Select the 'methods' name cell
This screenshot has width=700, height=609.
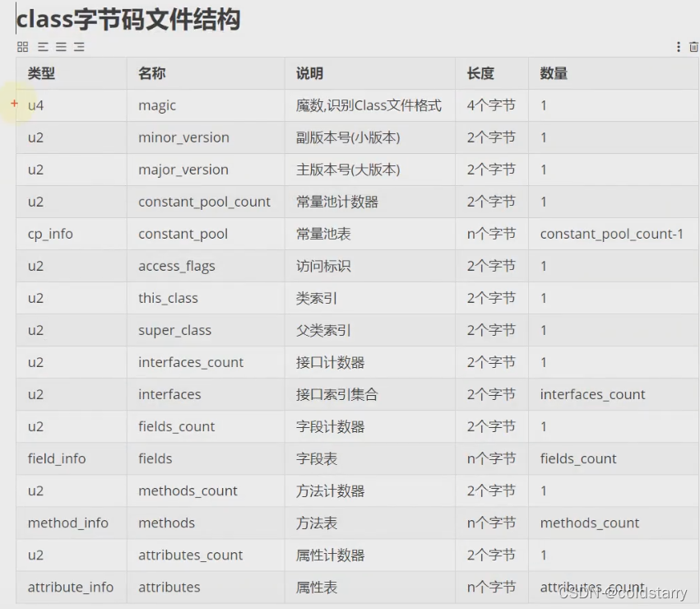pos(166,523)
